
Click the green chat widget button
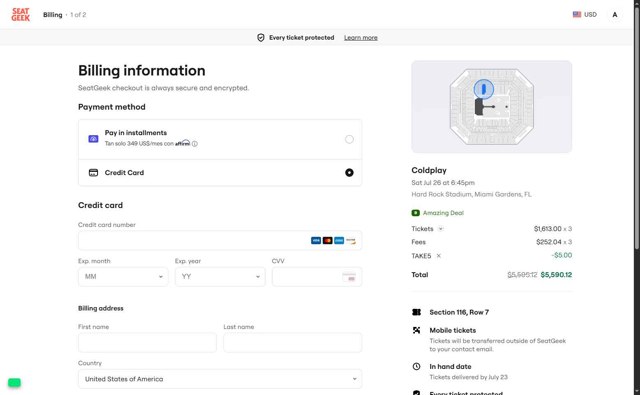coord(14,382)
